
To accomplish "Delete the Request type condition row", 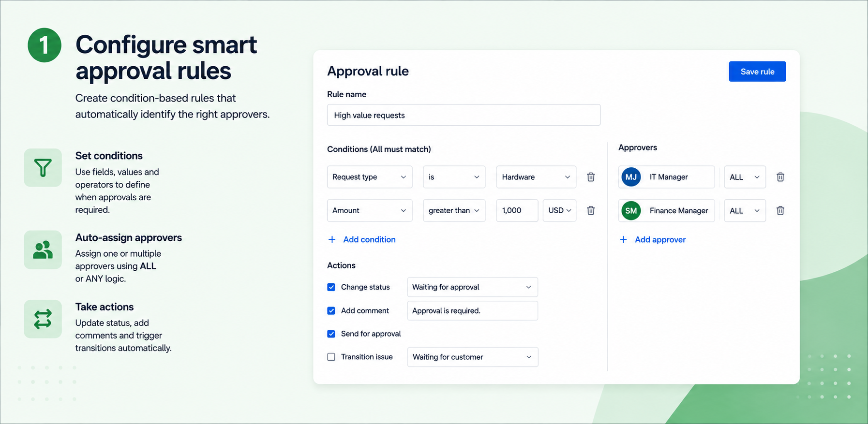I will coord(591,177).
